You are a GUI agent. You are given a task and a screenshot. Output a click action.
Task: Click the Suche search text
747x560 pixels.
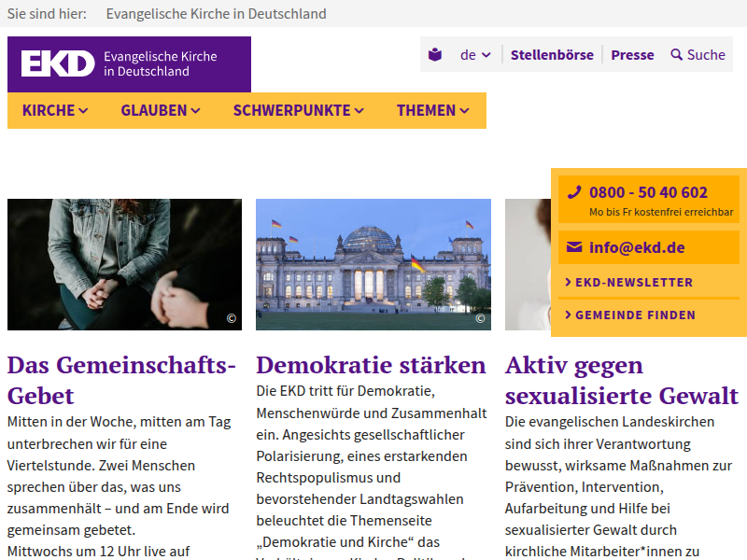click(706, 55)
